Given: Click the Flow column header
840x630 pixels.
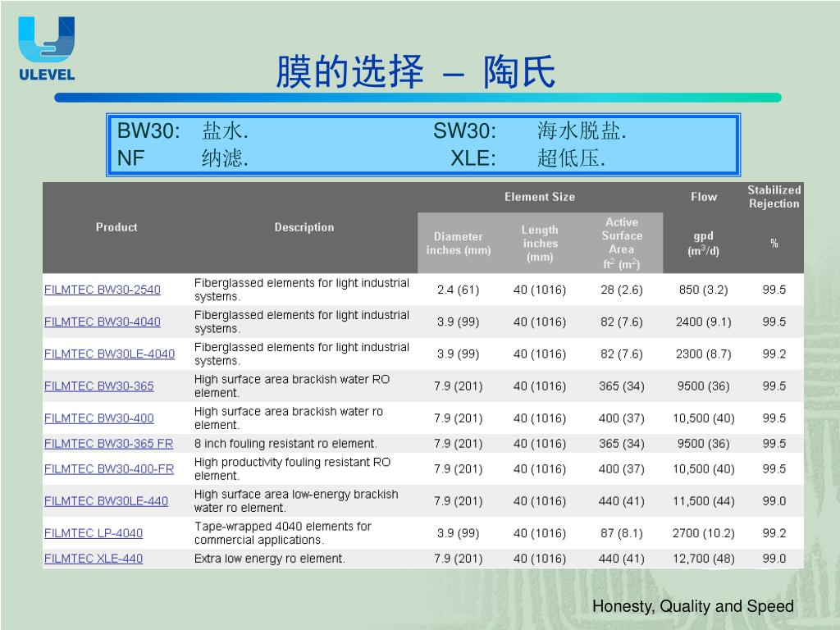Looking at the screenshot, I should pyautogui.click(x=703, y=197).
